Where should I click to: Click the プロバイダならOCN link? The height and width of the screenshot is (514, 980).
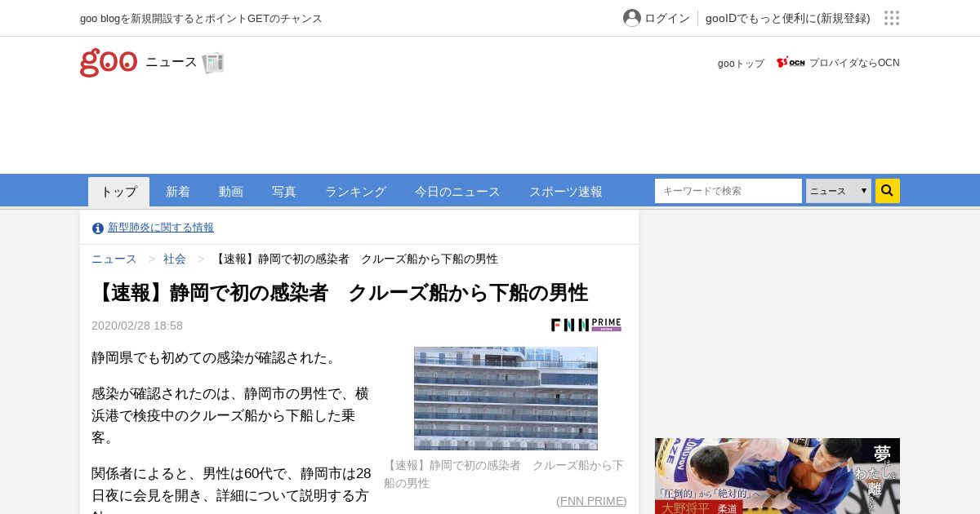pos(854,63)
